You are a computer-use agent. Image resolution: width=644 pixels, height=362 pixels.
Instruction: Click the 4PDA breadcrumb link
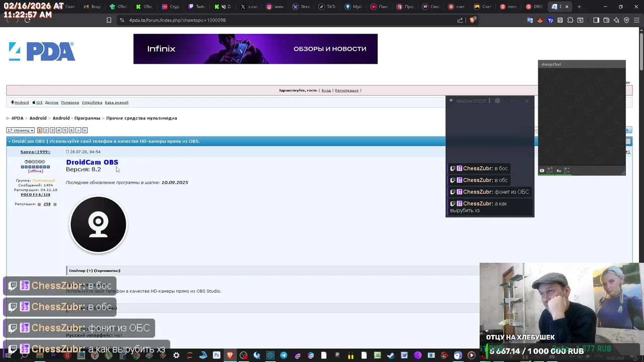coord(17,118)
